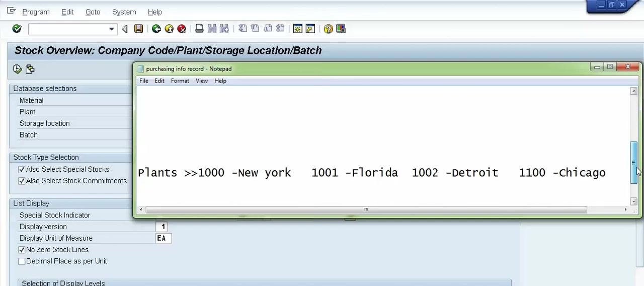The width and height of the screenshot is (644, 286).
Task: Uncheck No Zero Stock Lines
Action: (22, 250)
